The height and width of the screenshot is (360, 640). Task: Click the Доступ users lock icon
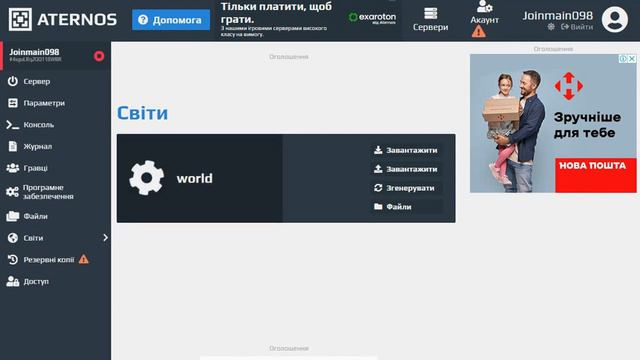coord(13,281)
